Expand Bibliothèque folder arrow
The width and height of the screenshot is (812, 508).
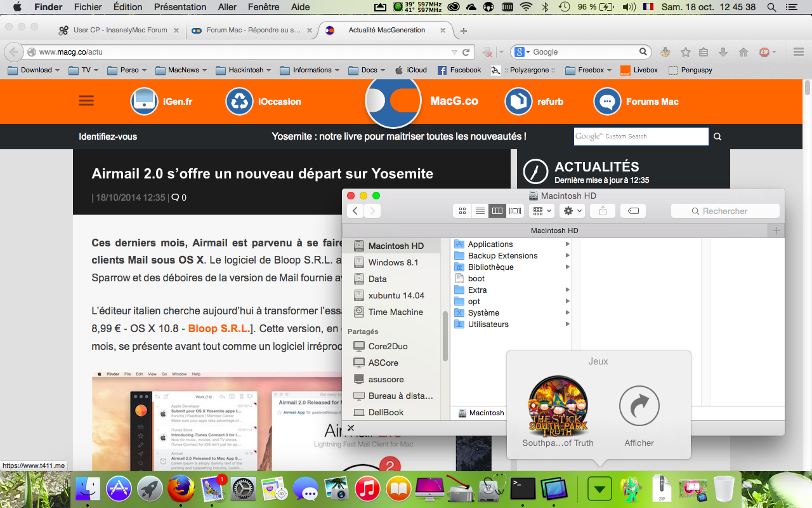[568, 267]
